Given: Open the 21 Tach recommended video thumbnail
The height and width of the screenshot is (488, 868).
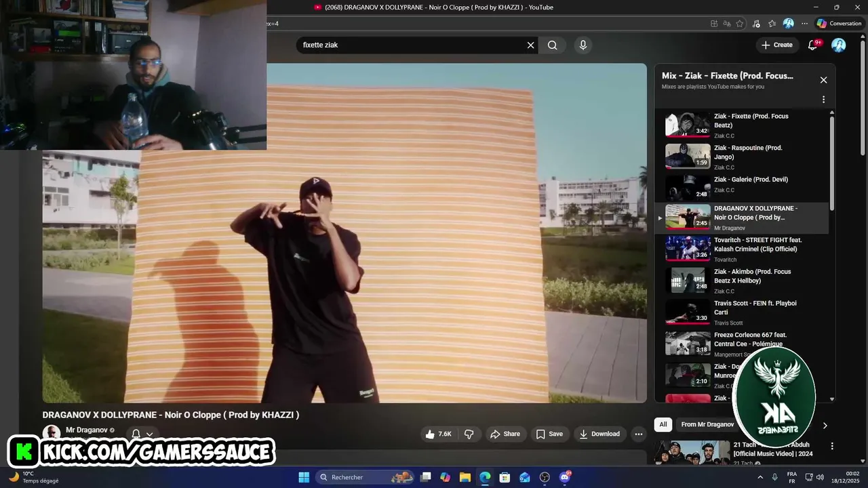Looking at the screenshot, I should click(x=692, y=453).
